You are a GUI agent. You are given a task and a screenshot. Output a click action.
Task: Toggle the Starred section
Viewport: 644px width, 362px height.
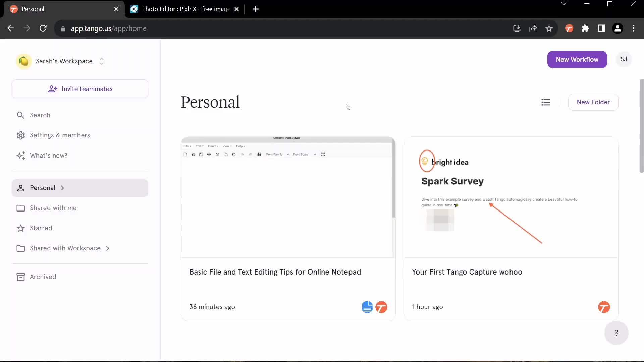[41, 228]
